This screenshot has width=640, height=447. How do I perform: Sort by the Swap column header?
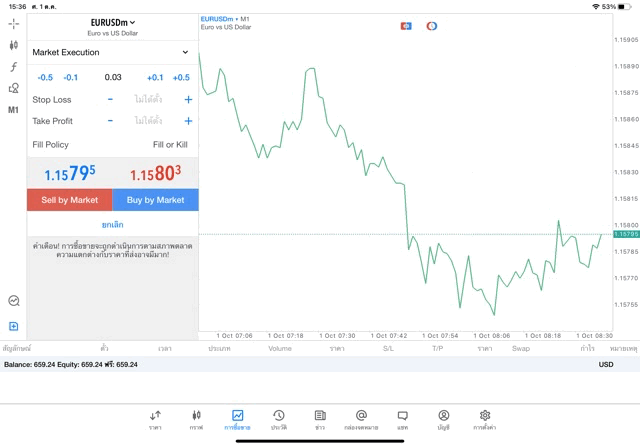pos(521,348)
